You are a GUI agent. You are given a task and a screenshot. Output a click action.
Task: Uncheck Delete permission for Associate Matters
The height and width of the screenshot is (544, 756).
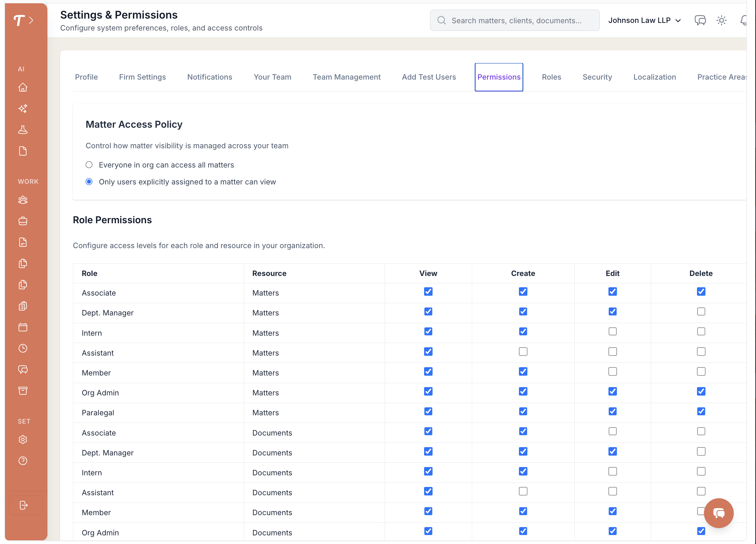701,292
